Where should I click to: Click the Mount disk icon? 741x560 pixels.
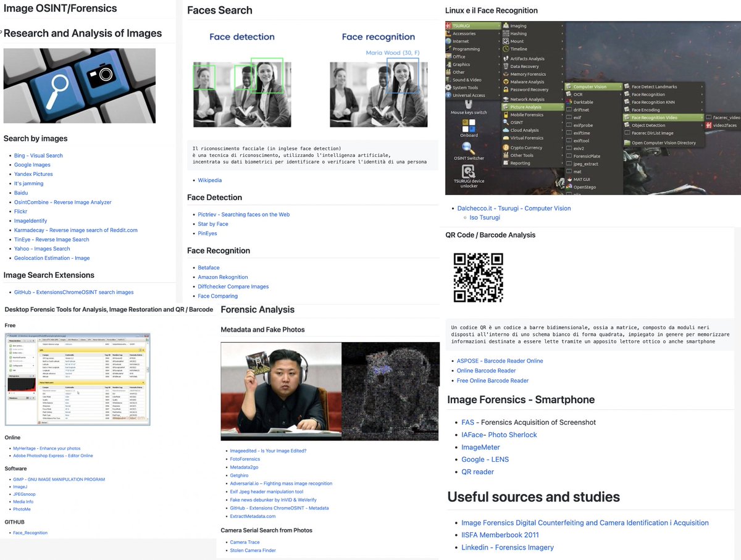[x=505, y=41]
